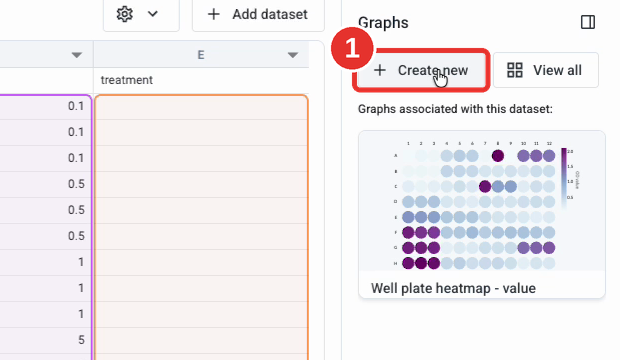Open the settings gear dropdown
Viewport: 620px width, 360px height.
[x=141, y=14]
